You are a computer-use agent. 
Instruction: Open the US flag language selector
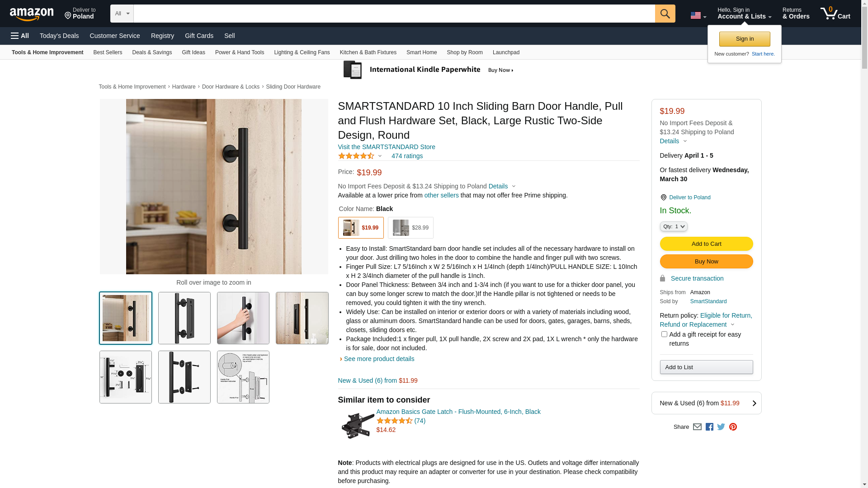(x=698, y=15)
